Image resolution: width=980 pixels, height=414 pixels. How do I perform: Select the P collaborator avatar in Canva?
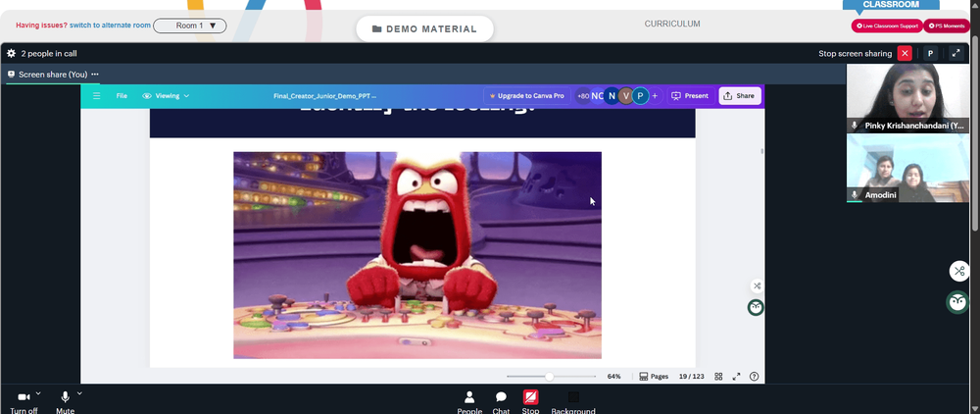[640, 96]
